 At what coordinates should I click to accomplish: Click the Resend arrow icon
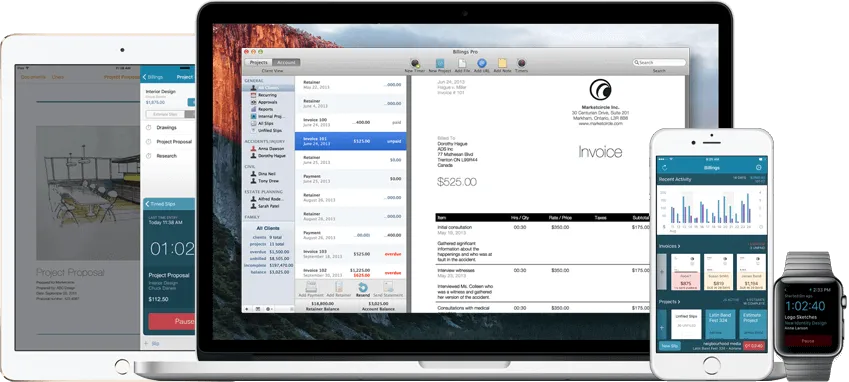[363, 288]
